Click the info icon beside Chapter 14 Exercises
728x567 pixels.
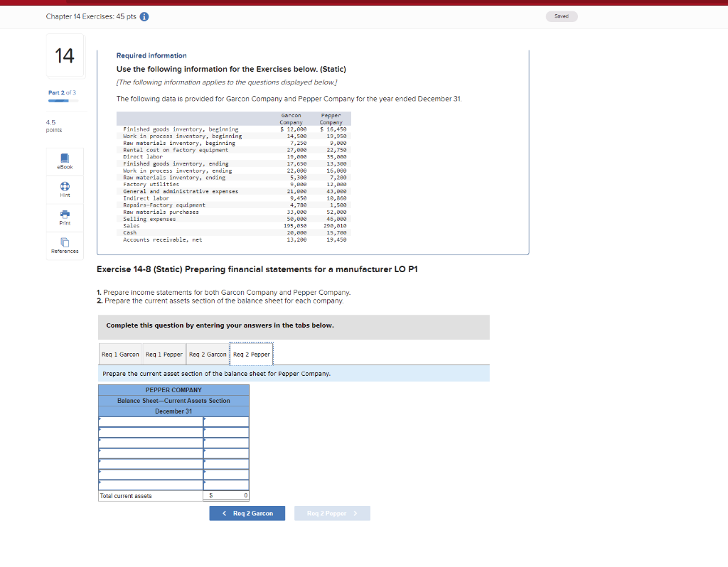(144, 17)
